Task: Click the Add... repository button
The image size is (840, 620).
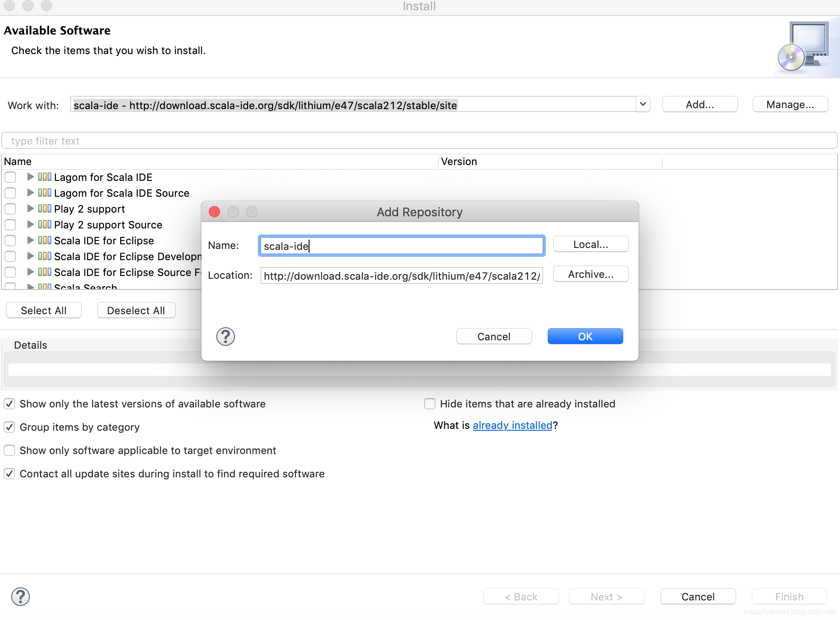Action: click(700, 104)
